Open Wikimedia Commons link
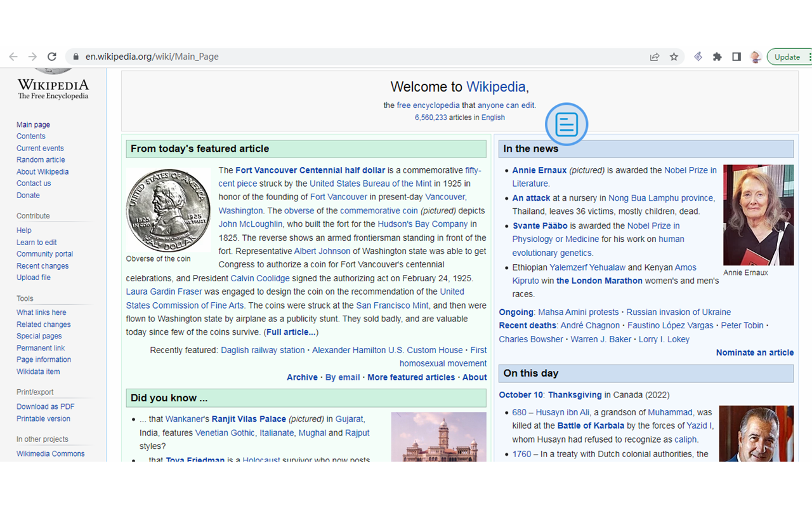This screenshot has width=812, height=508. tap(50, 453)
